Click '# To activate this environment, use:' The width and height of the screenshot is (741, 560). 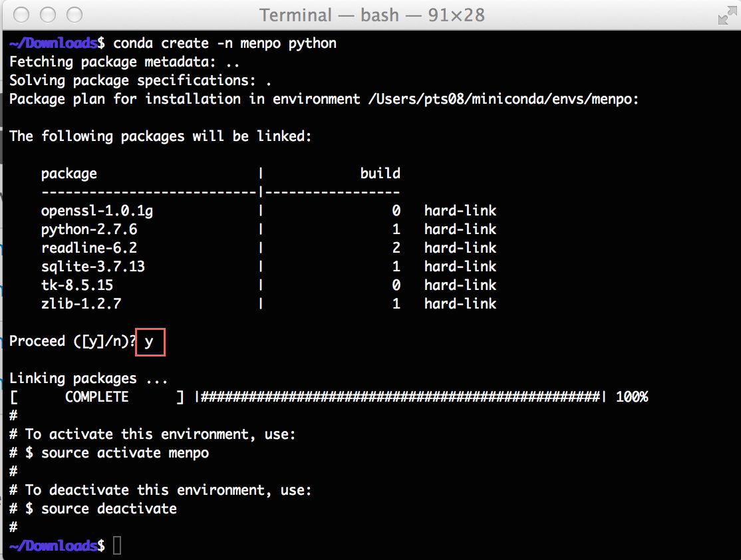pyautogui.click(x=152, y=434)
